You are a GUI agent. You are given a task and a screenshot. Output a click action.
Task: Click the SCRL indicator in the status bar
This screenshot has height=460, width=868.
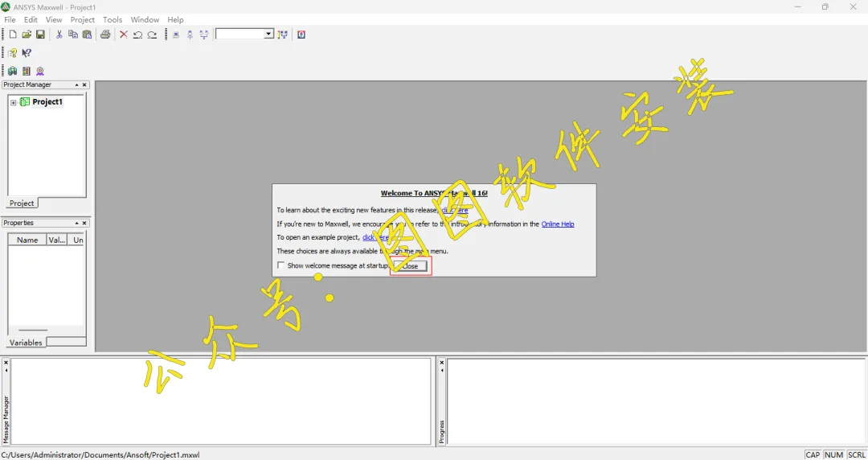856,454
